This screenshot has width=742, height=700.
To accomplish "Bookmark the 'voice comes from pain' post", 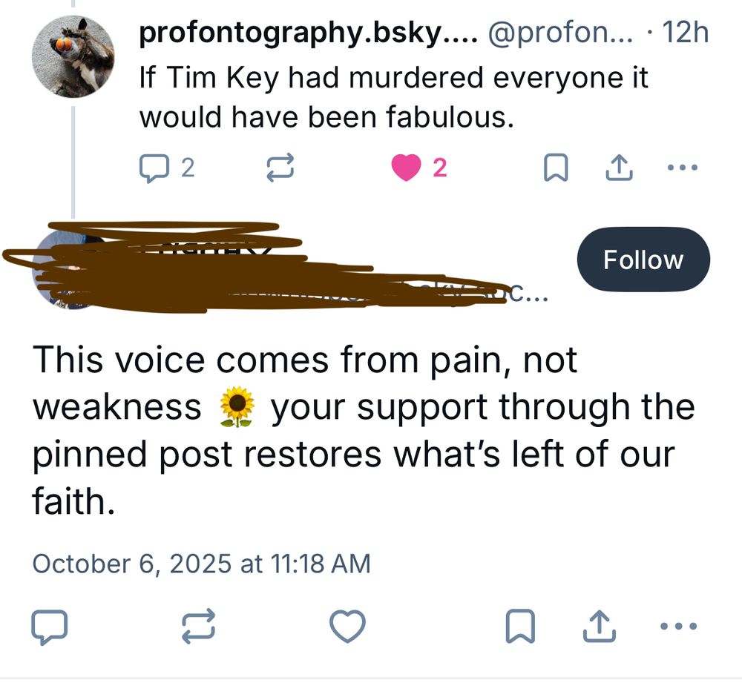I will 518,627.
